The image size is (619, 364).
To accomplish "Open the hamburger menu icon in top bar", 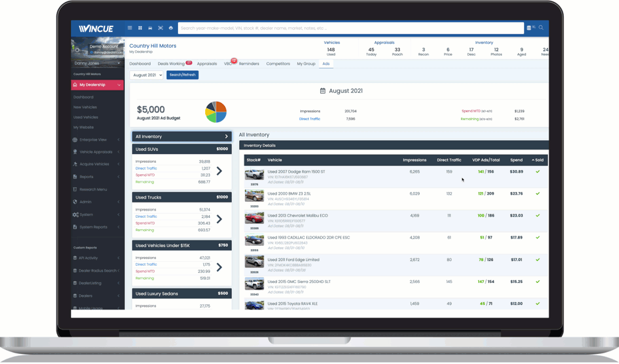I will click(x=130, y=28).
